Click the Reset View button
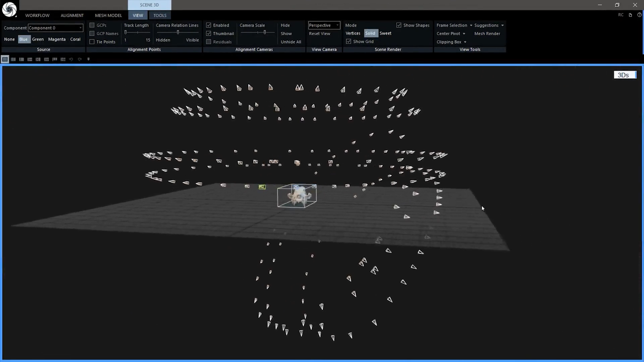 (x=319, y=34)
